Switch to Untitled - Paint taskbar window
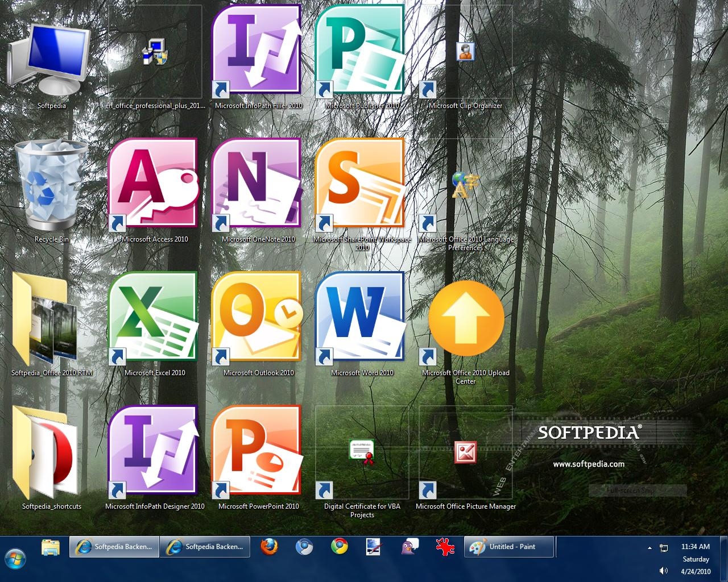728x582 pixels. [510, 547]
